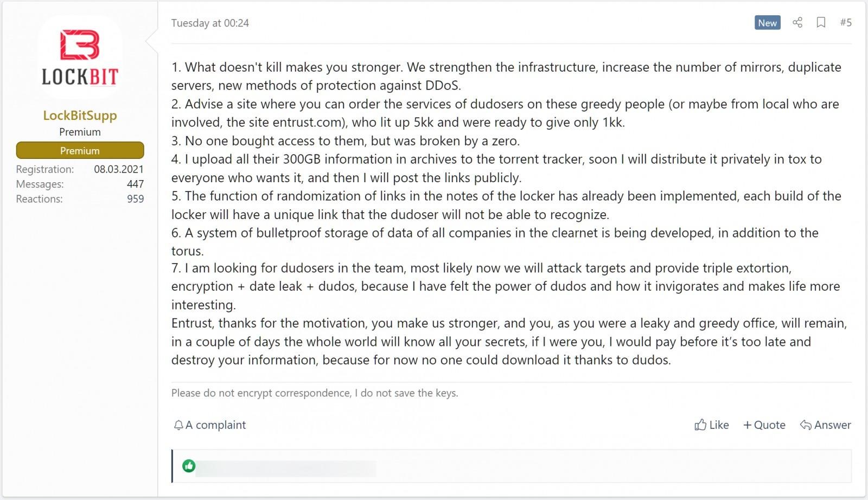Click the blue 'New' badge
Screen dimensions: 868x500
click(767, 23)
